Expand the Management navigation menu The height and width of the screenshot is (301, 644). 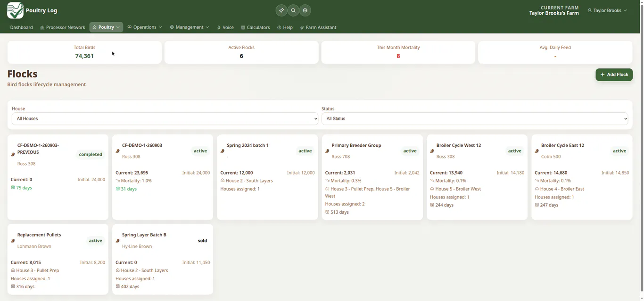tap(190, 27)
